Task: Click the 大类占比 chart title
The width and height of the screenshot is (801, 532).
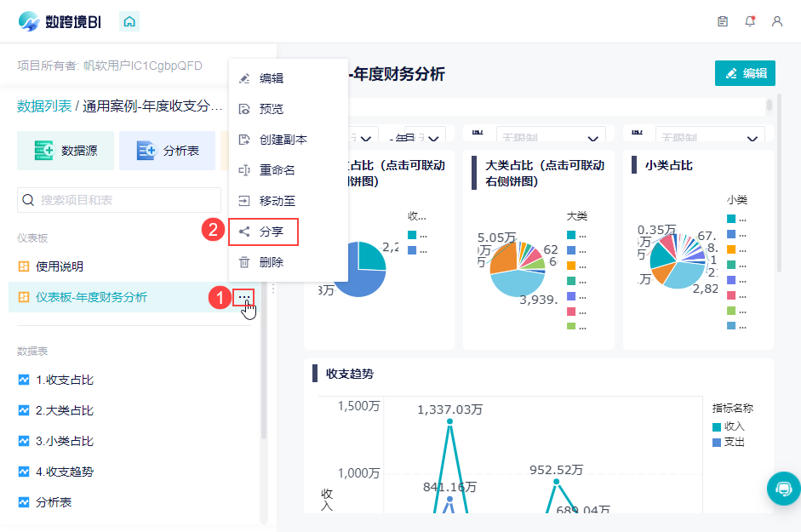Action: [x=545, y=174]
